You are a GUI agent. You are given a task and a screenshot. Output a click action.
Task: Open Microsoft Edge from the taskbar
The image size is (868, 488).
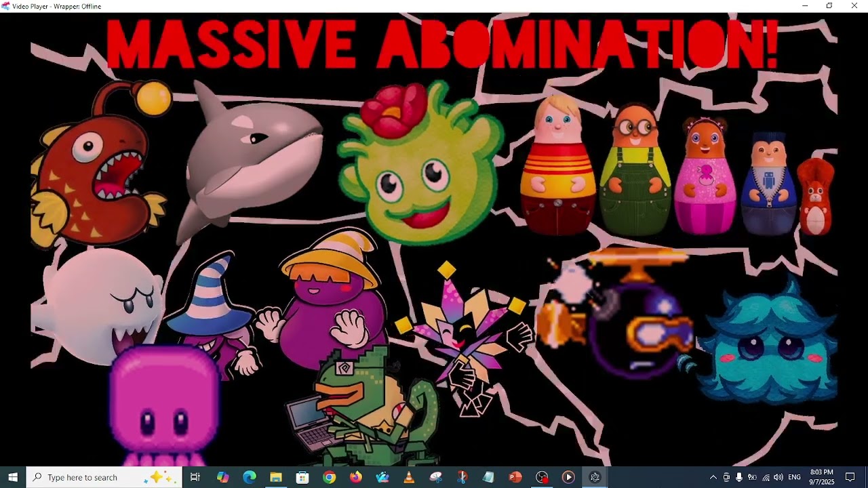tap(249, 477)
